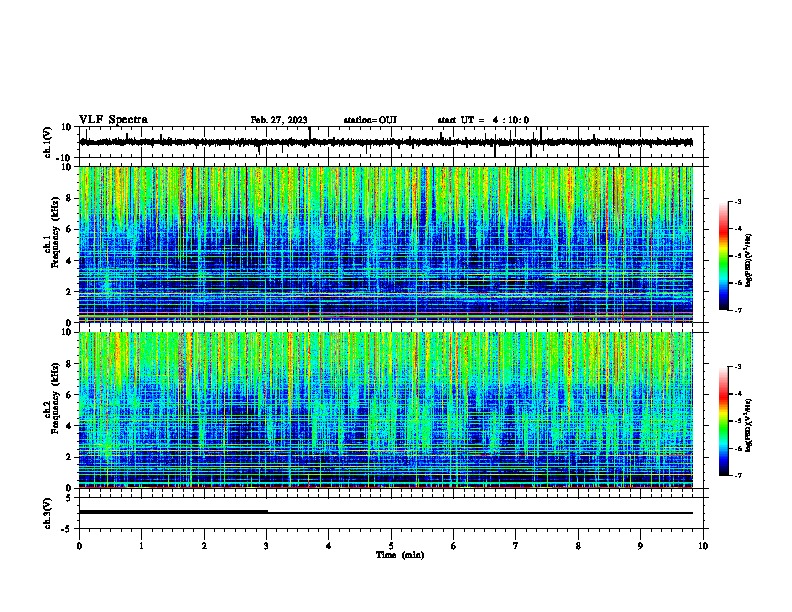
Task: Click the ch.2 colorbar log(PSD) label
Action: click(x=749, y=425)
